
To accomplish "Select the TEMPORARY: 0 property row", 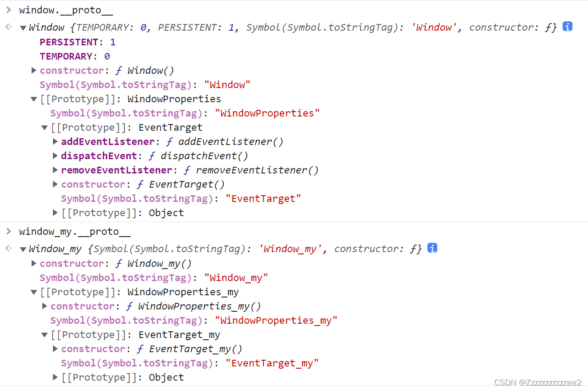I will click(x=75, y=56).
